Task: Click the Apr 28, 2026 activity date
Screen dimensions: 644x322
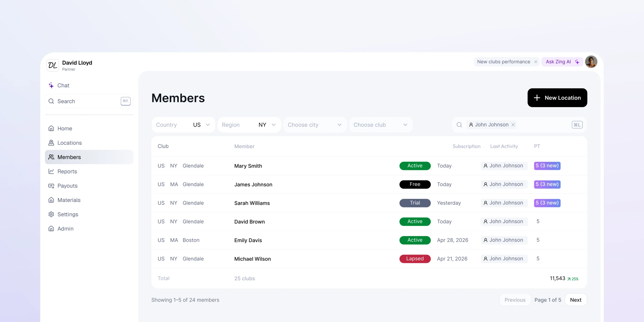Action: (x=452, y=240)
